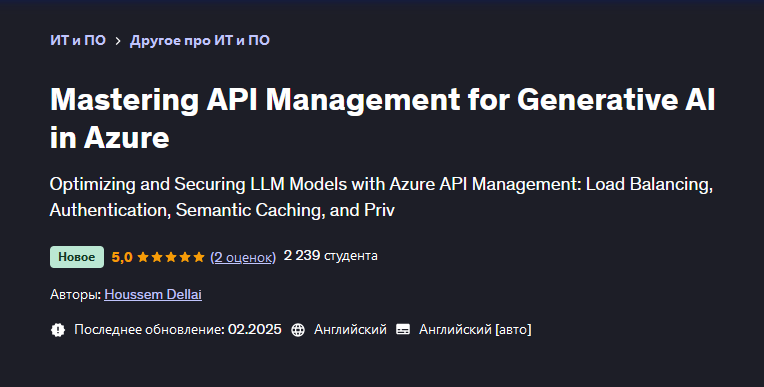This screenshot has height=387, width=764.
Task: Visit author Houssem Dellai's profile
Action: pyautogui.click(x=153, y=294)
